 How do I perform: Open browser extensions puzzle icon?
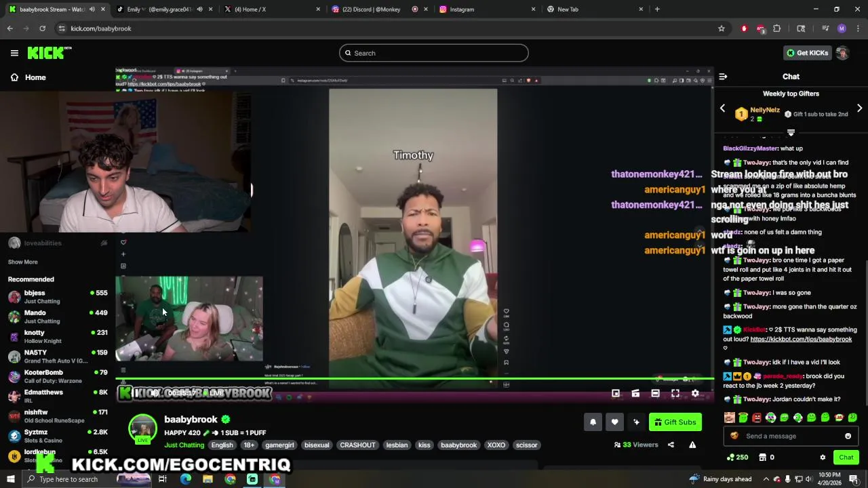[x=777, y=28]
